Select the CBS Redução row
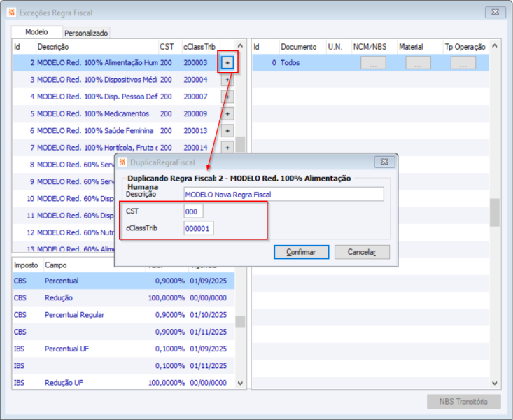Viewport: 513px width, 420px height. [124, 298]
